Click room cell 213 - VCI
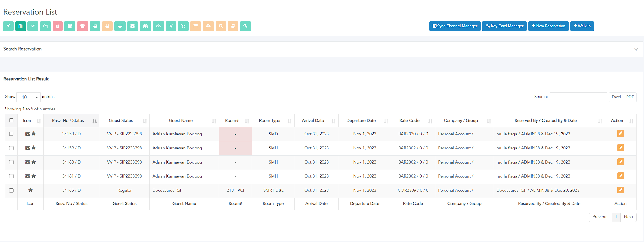Image resolution: width=644 pixels, height=242 pixels. tap(235, 190)
